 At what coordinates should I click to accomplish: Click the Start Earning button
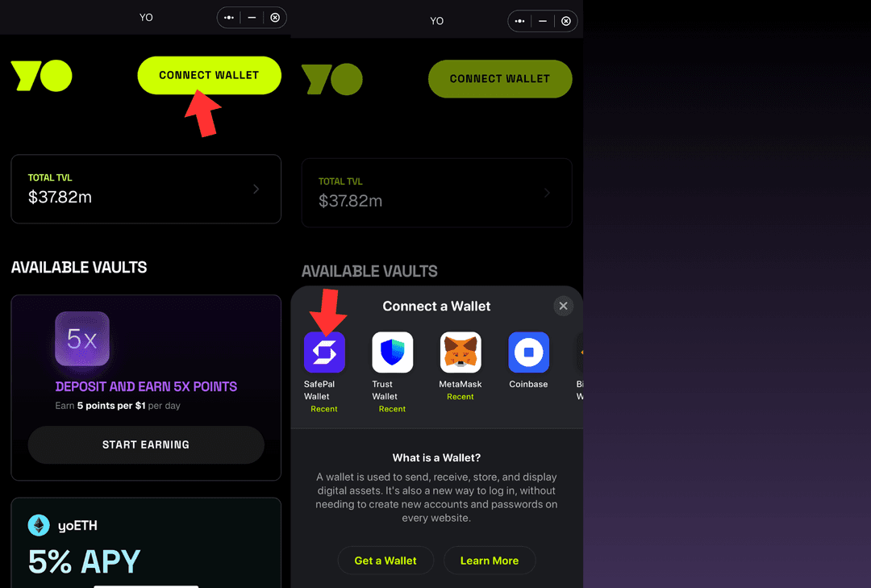point(146,444)
